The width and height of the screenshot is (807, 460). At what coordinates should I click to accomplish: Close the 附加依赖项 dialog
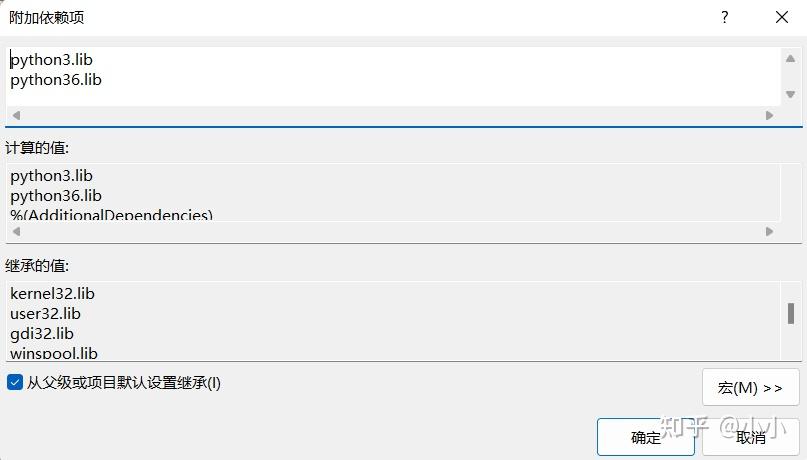(781, 17)
